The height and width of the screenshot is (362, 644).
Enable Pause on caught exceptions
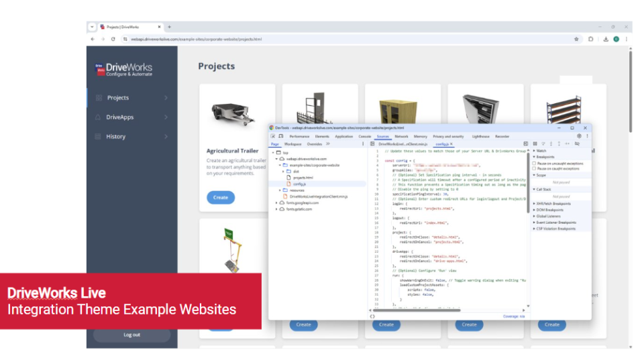coord(534,168)
